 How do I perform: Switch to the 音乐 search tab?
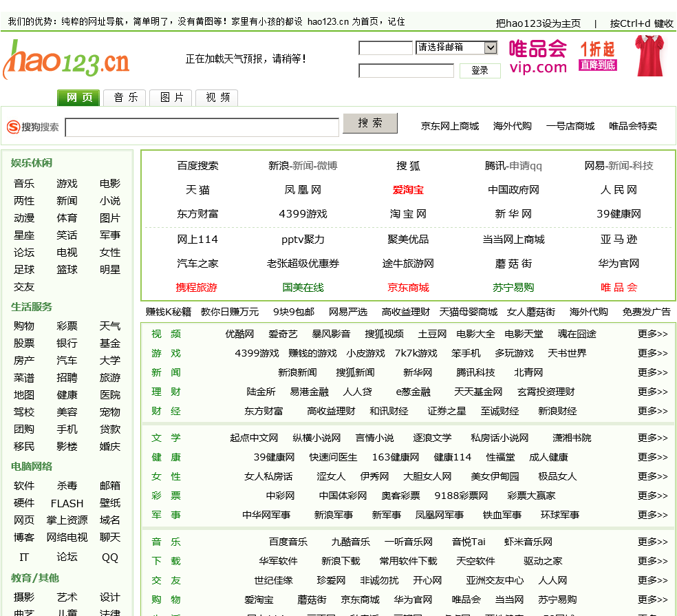[126, 98]
